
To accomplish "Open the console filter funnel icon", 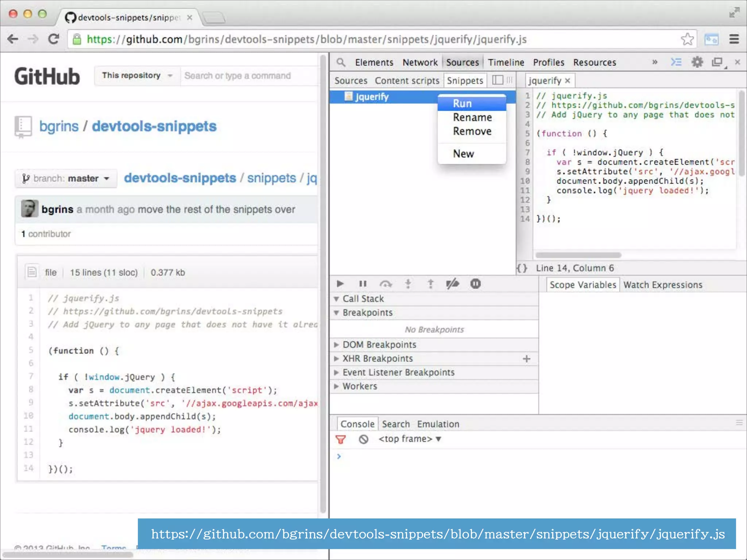I will tap(341, 439).
